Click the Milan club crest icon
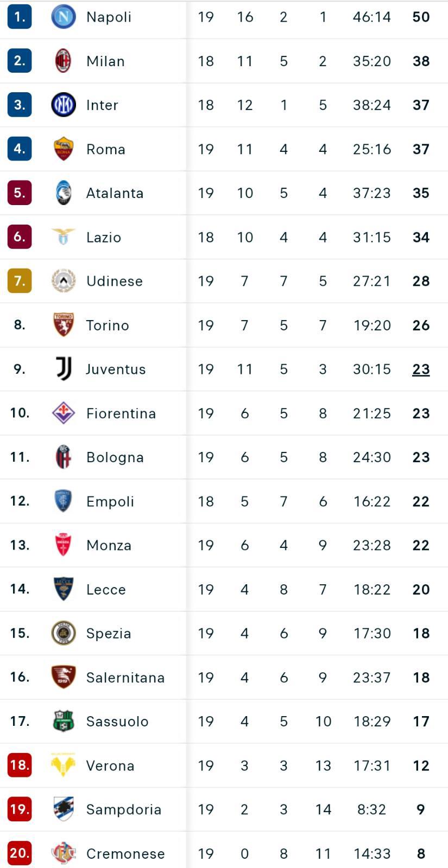The height and width of the screenshot is (868, 448). (63, 61)
